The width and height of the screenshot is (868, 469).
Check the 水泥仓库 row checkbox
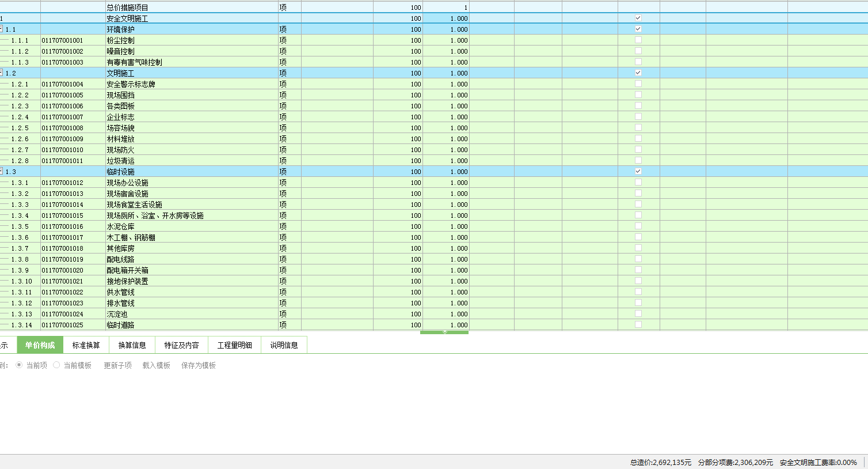pos(638,226)
